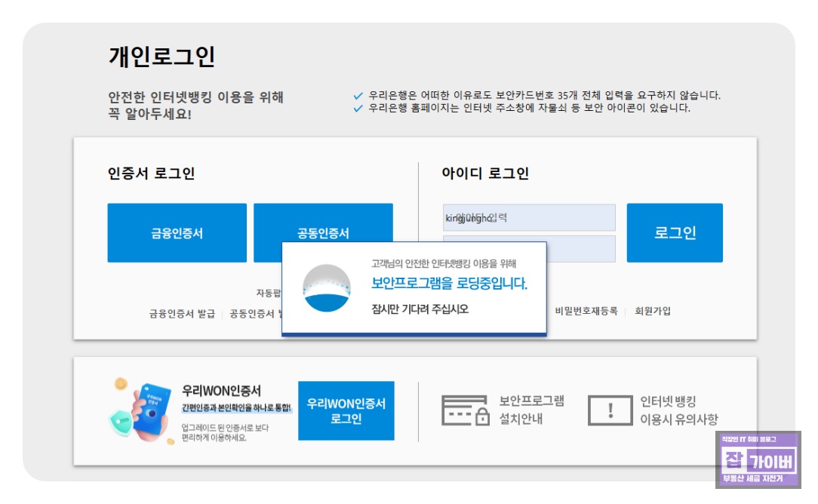Open 보안프로그램 설치안내 text link

click(x=531, y=410)
